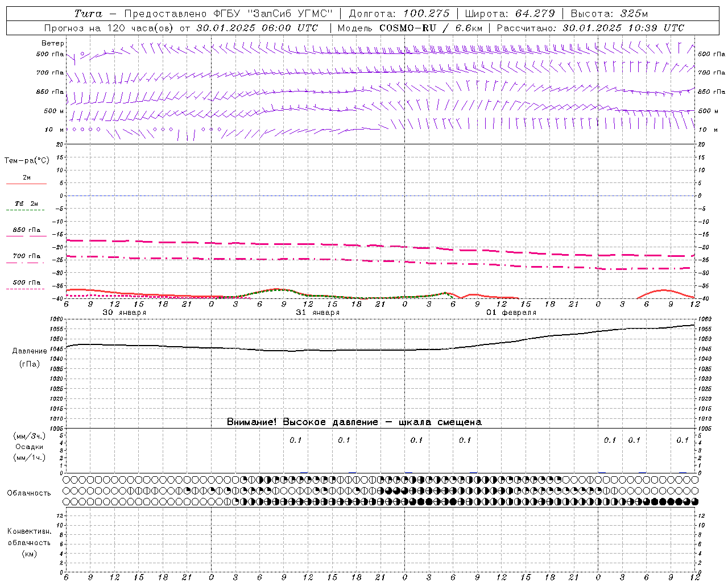Viewport: 728px width, 582px height.
Task: Click the dash-dot pink line sample under "700 гПа" legend
Action: tap(25, 263)
